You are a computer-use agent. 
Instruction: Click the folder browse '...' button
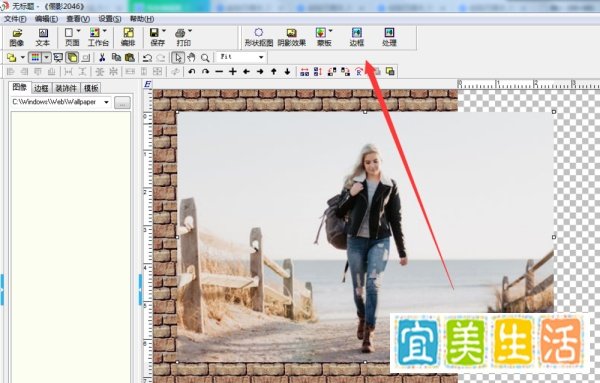pyautogui.click(x=122, y=103)
